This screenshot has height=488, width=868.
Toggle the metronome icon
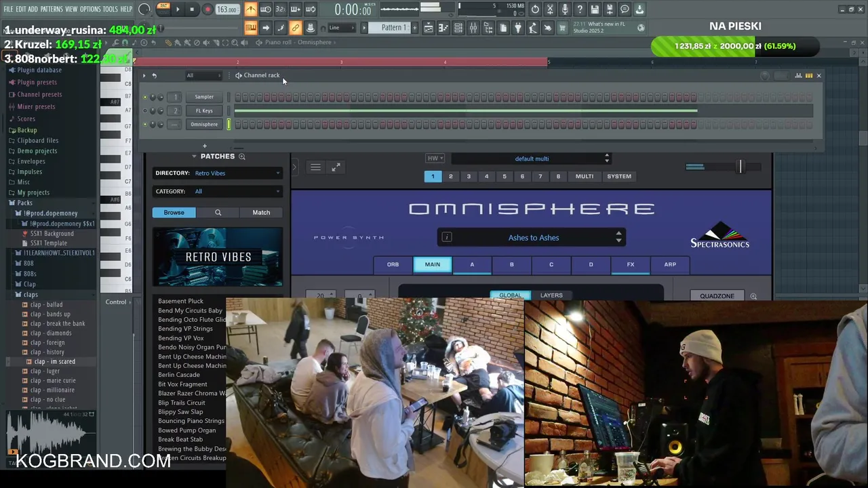click(x=251, y=9)
